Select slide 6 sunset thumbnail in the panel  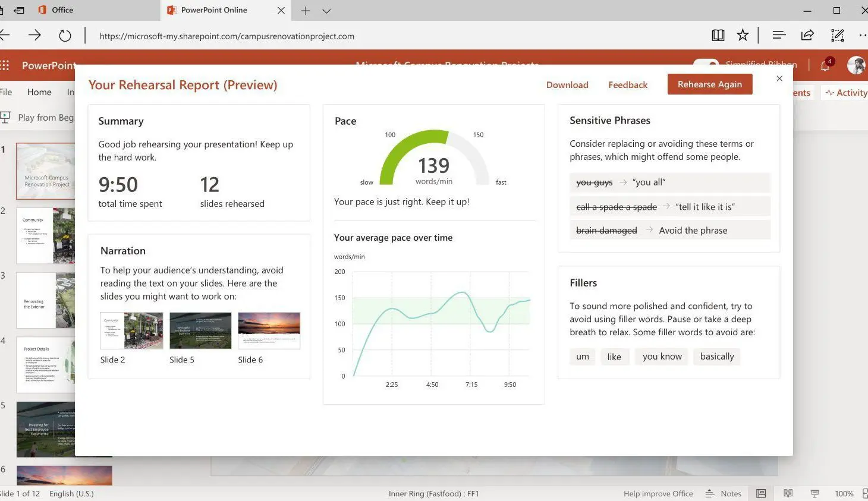tap(64, 475)
